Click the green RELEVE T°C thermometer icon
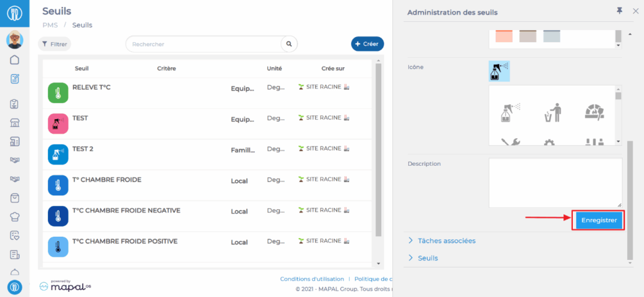The image size is (644, 297). (x=58, y=93)
